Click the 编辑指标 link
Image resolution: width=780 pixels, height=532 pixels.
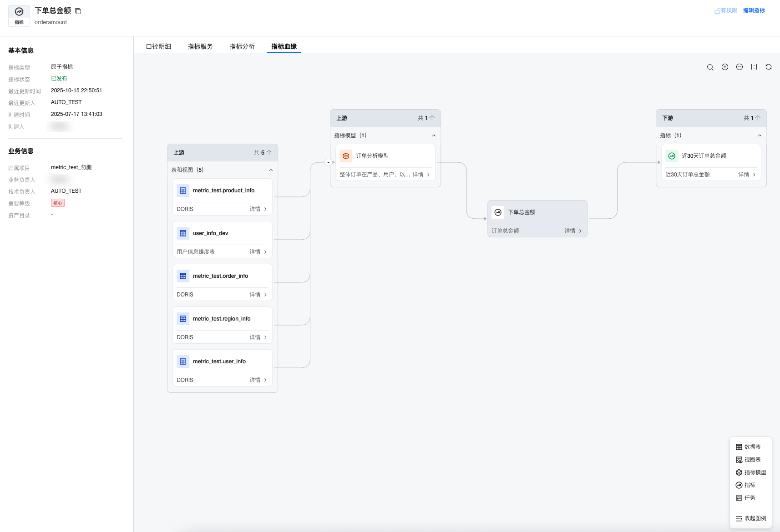pos(754,10)
